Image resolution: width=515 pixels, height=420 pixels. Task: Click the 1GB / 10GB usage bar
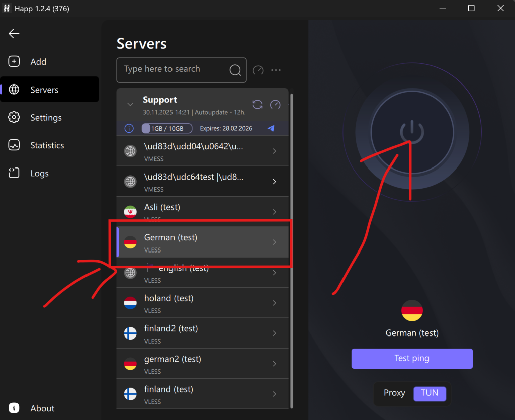click(x=167, y=128)
